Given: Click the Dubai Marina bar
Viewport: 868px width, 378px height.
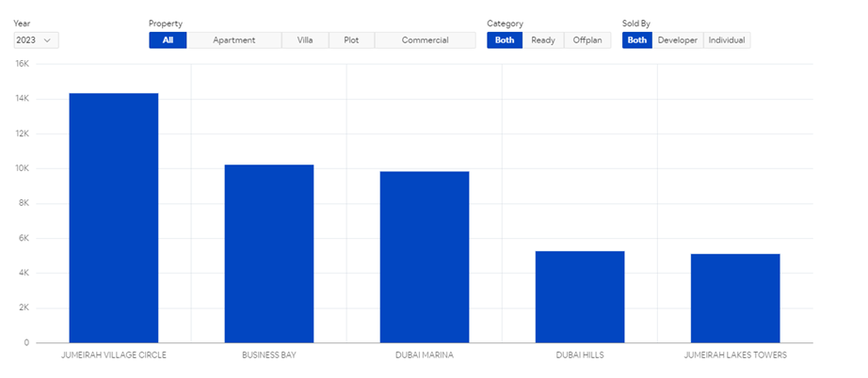Looking at the screenshot, I should pyautogui.click(x=425, y=257).
